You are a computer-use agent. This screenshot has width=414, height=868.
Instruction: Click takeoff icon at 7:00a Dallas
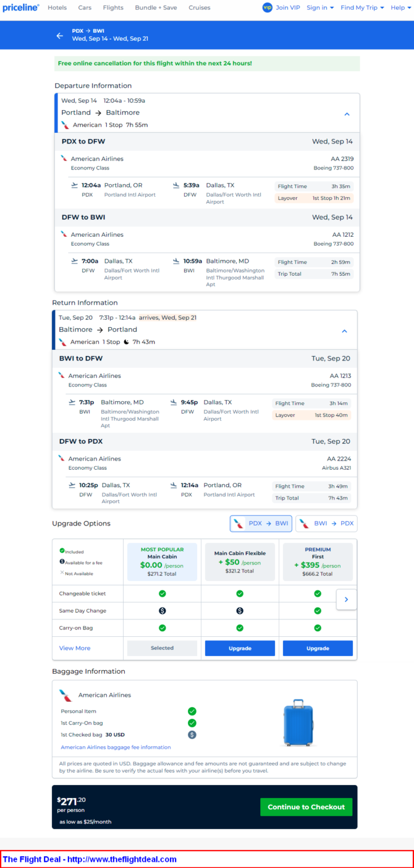[x=75, y=261]
